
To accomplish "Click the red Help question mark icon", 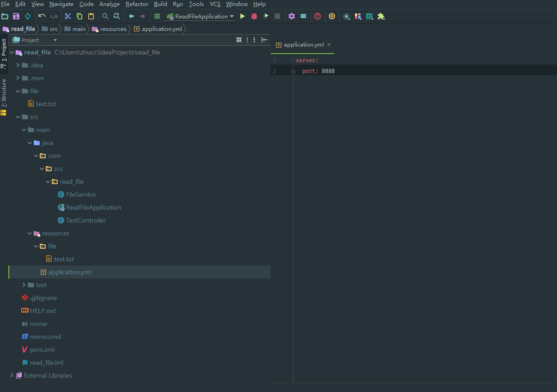I will pos(318,16).
